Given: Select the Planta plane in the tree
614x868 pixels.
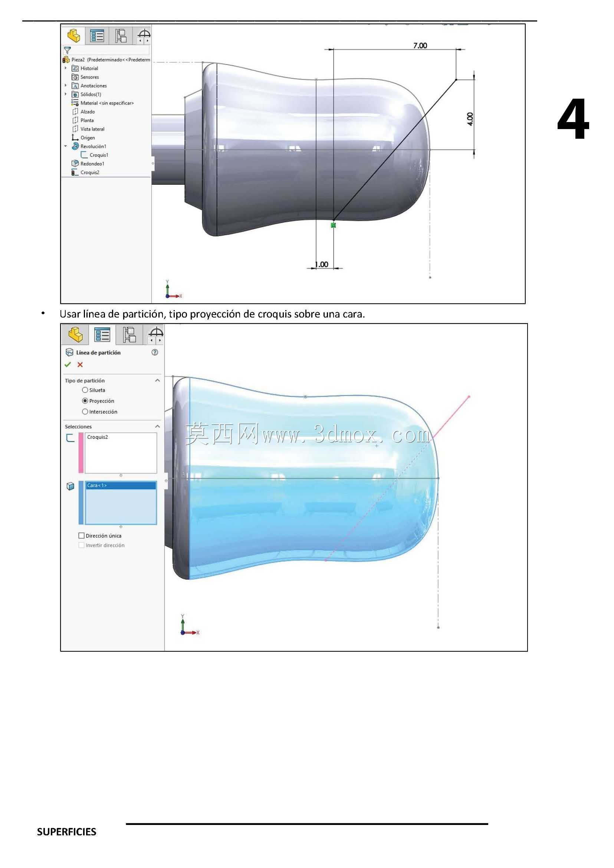Looking at the screenshot, I should pyautogui.click(x=87, y=120).
